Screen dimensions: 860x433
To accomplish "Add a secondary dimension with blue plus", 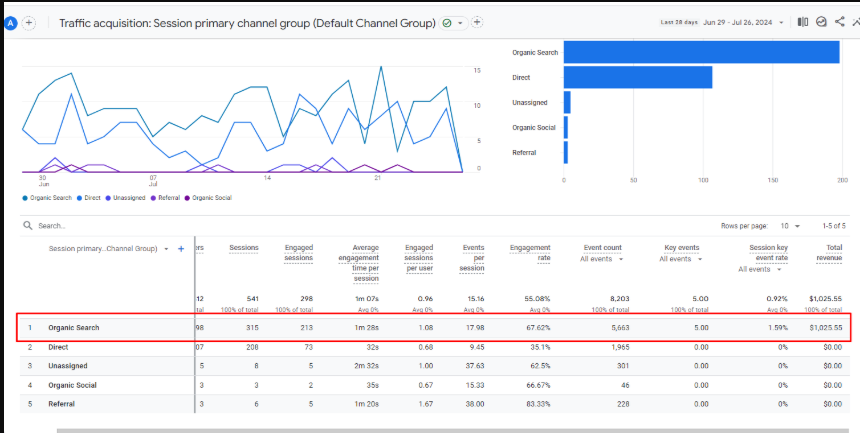I will point(181,248).
